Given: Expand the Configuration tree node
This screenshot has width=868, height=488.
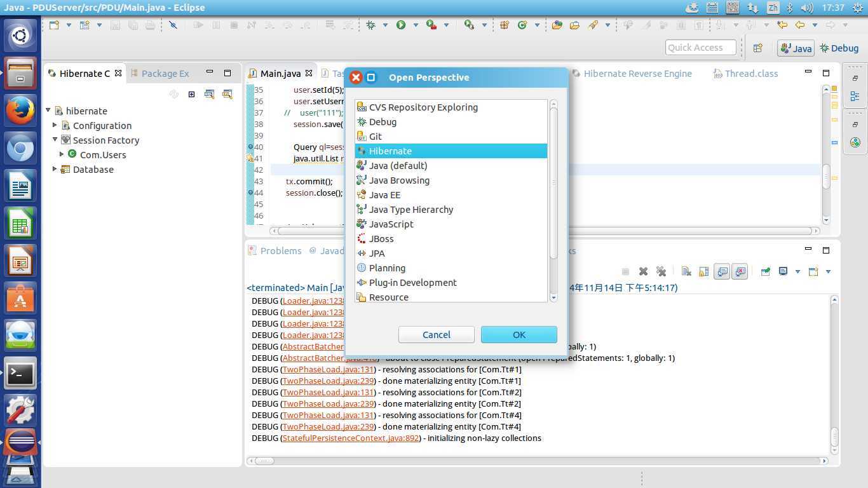Looking at the screenshot, I should 55,125.
